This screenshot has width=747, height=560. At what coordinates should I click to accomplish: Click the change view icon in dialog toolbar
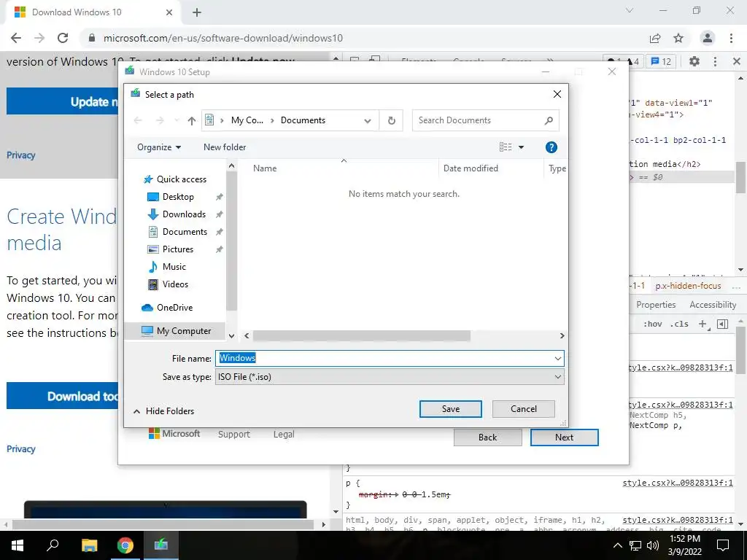click(506, 147)
